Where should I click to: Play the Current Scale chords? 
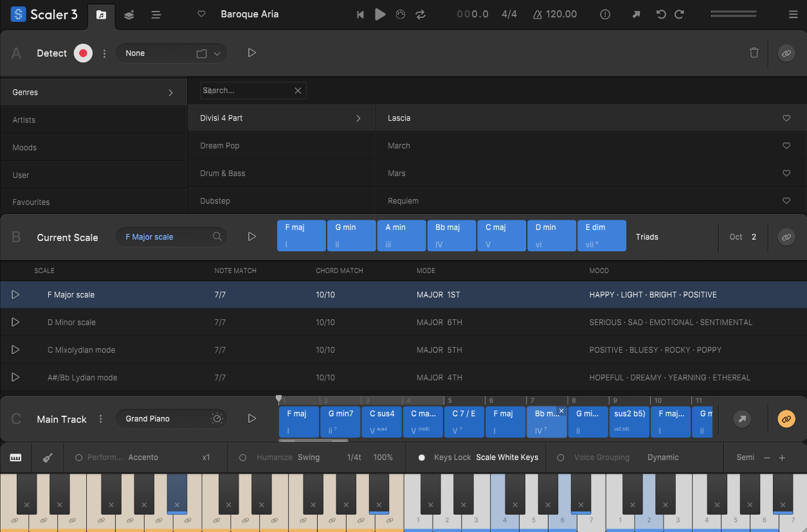(252, 237)
